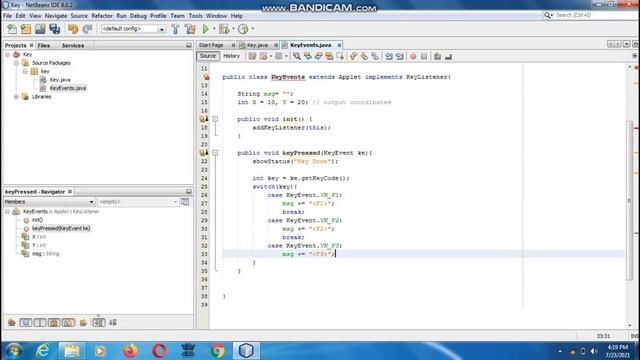Toggle Show Non-Public Members in Navigator

pos(54,323)
